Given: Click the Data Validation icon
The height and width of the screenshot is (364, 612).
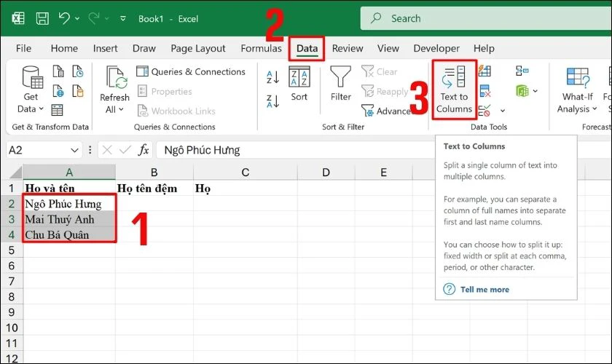Looking at the screenshot, I should click(484, 111).
